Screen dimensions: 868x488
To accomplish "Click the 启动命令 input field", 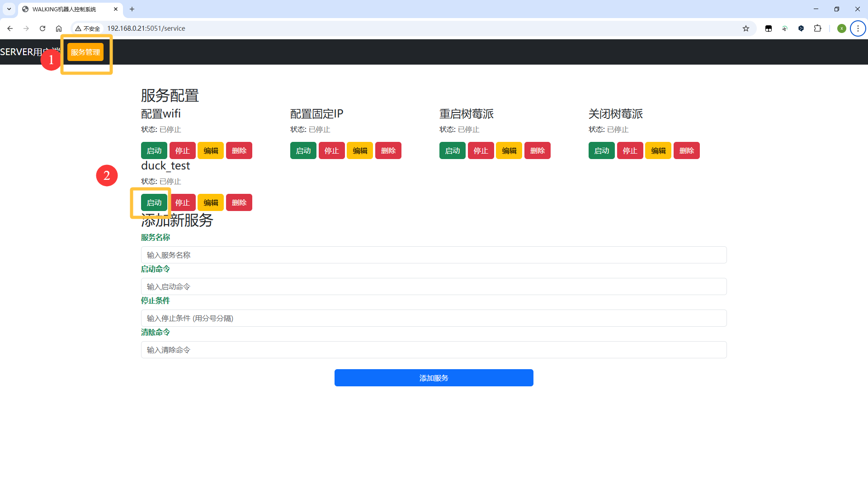I will [x=434, y=286].
